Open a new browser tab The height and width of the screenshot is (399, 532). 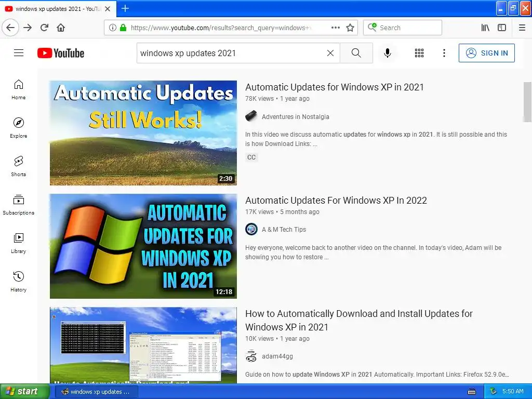(125, 8)
